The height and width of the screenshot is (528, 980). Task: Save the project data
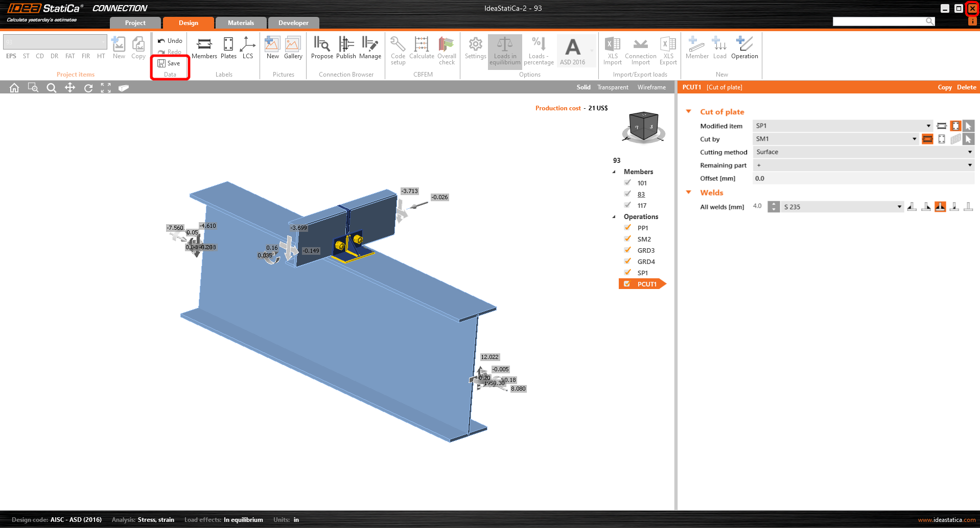tap(170, 63)
